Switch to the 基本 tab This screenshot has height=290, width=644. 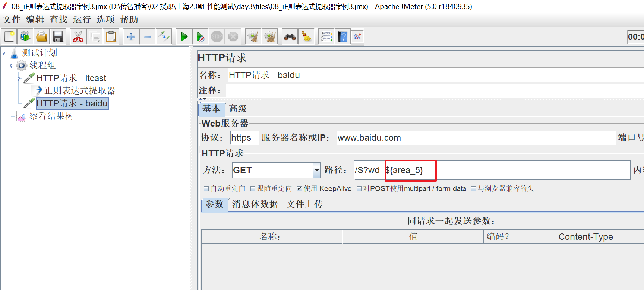click(211, 109)
